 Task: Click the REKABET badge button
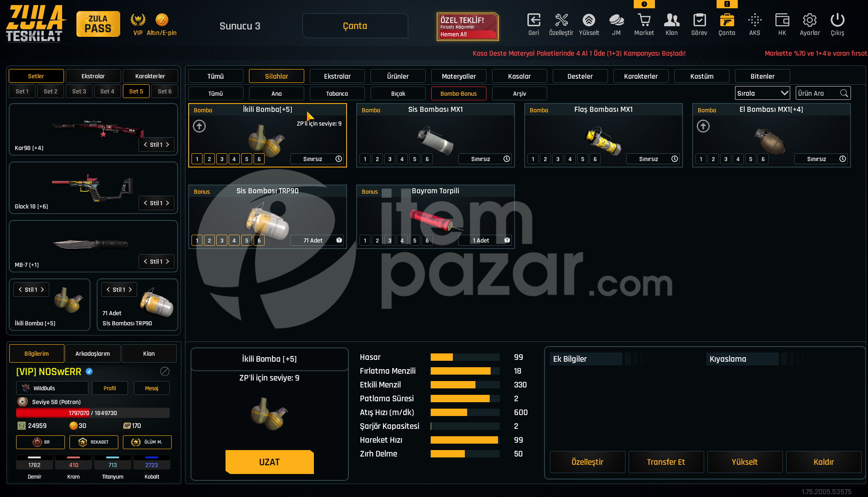pos(94,442)
